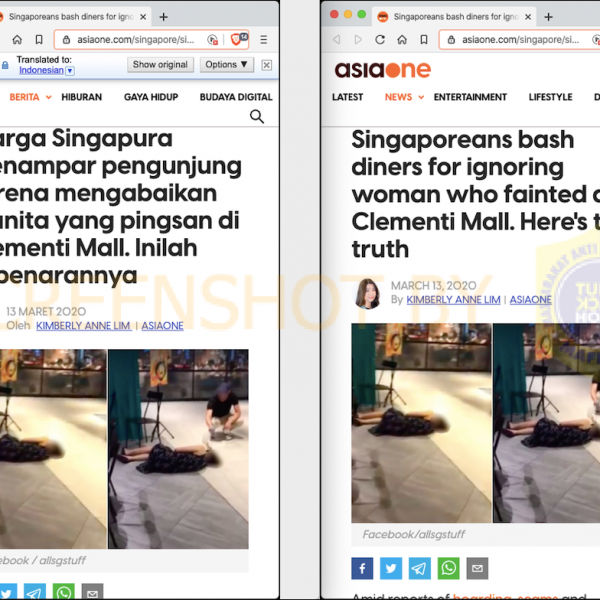Click article image with crouching man, left window
The image size is (600, 600).
click(178, 449)
